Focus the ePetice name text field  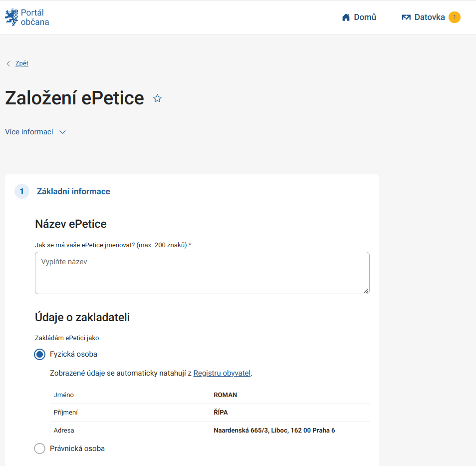click(202, 273)
